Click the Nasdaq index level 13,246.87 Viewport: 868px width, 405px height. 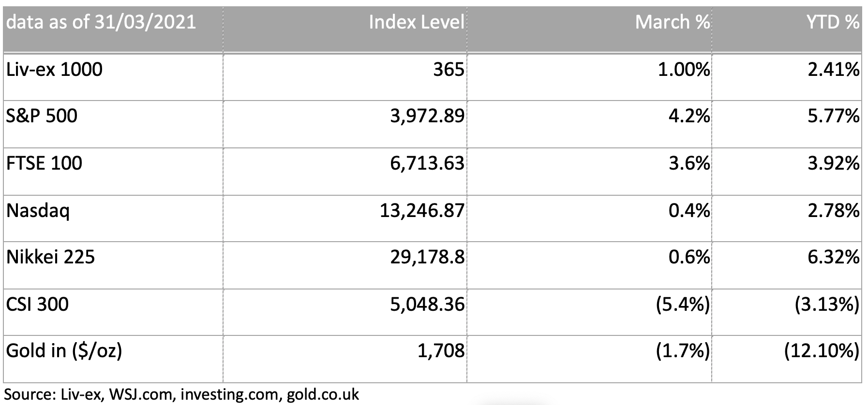pos(422,211)
